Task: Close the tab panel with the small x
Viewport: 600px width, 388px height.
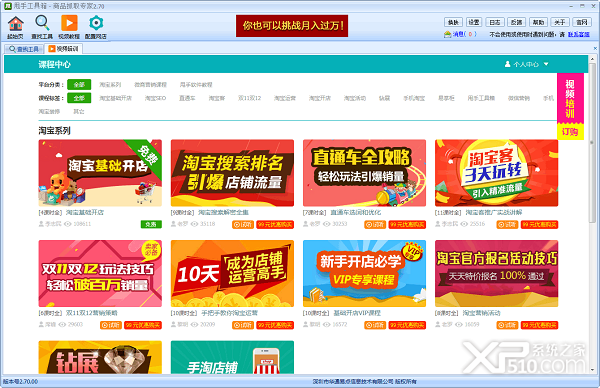Action: [595, 49]
